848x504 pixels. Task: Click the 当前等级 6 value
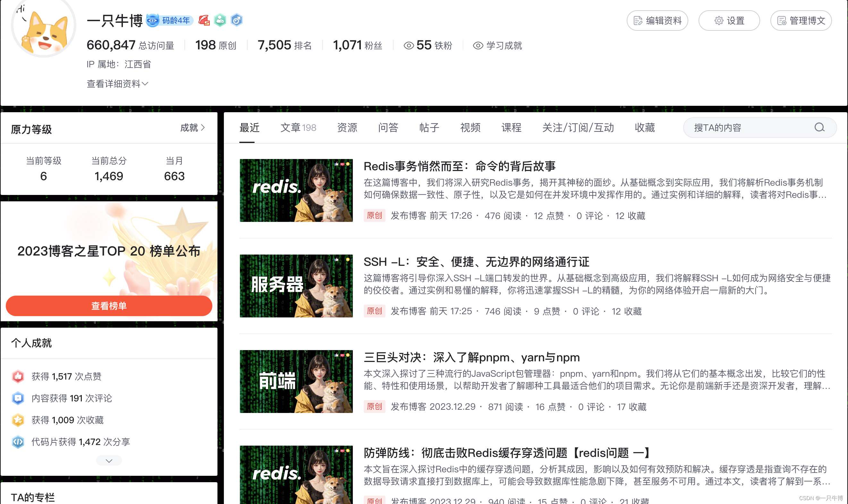44,176
